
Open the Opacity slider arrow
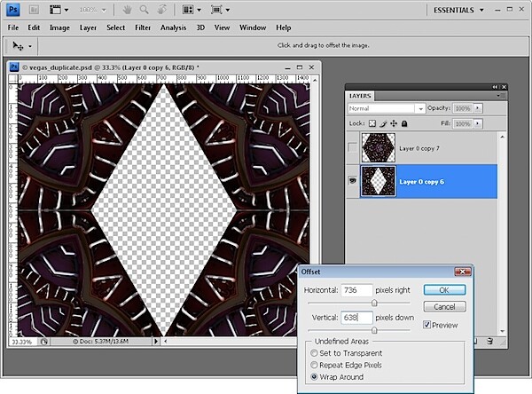pyautogui.click(x=478, y=108)
